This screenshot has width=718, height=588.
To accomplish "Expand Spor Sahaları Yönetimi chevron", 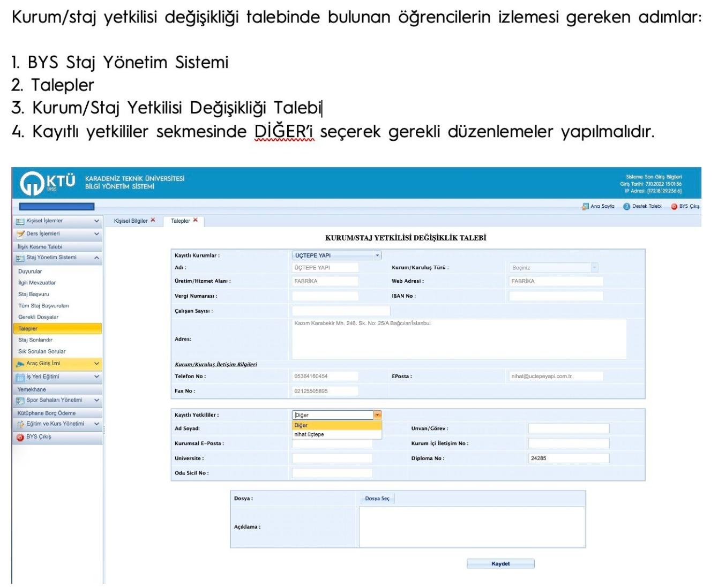I will (x=96, y=400).
